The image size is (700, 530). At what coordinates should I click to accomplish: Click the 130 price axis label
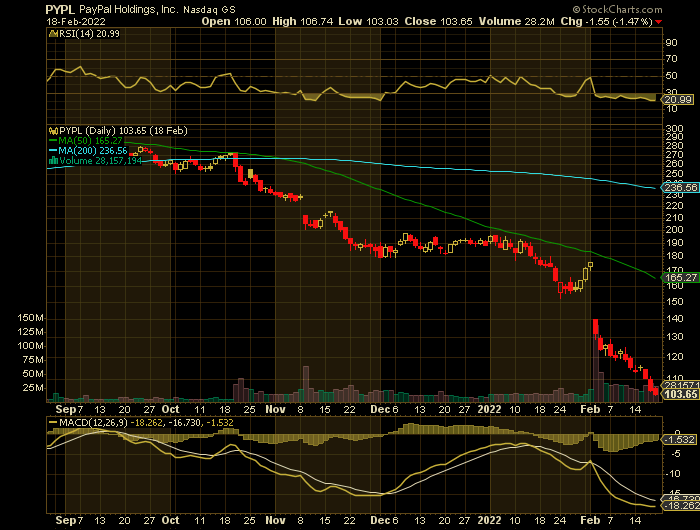[674, 337]
